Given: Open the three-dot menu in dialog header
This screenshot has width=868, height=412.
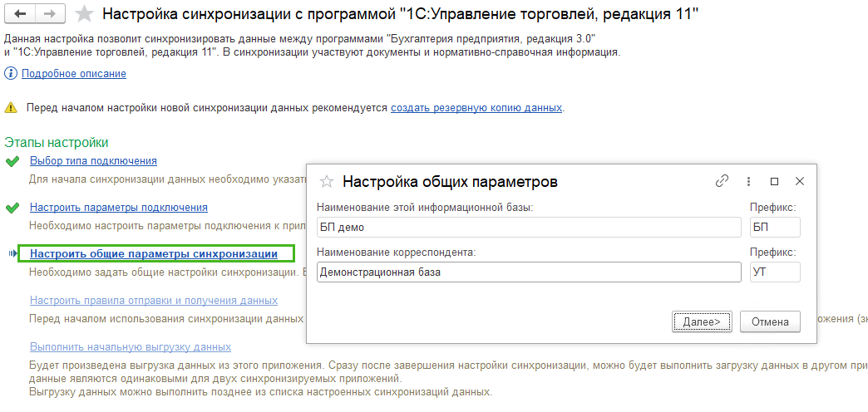Looking at the screenshot, I should (748, 181).
